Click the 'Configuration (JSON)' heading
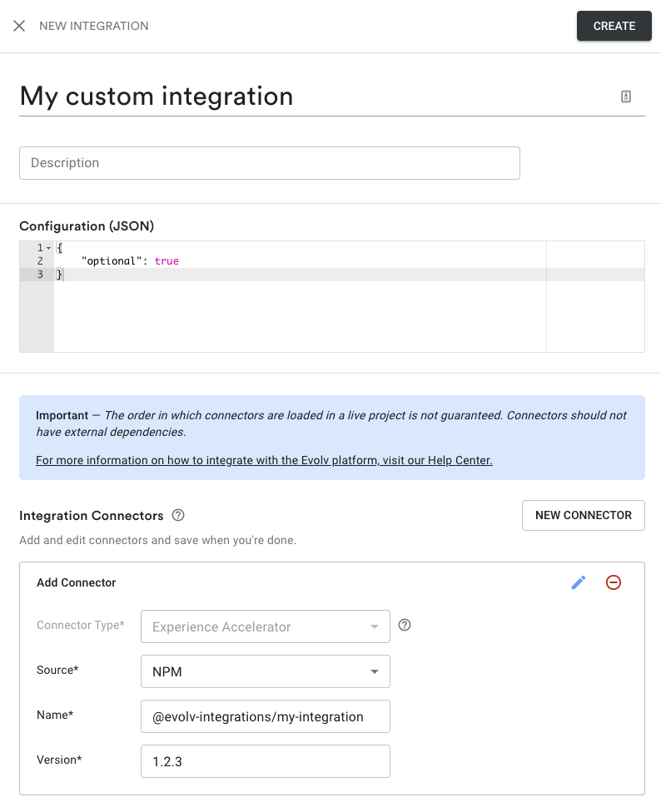The height and width of the screenshot is (812, 661). [x=87, y=226]
